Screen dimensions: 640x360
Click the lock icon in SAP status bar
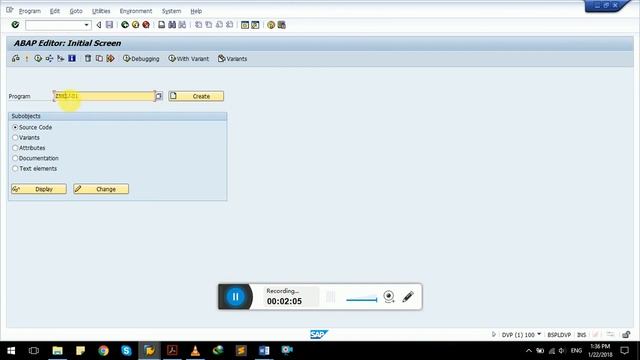pyautogui.click(x=626, y=335)
